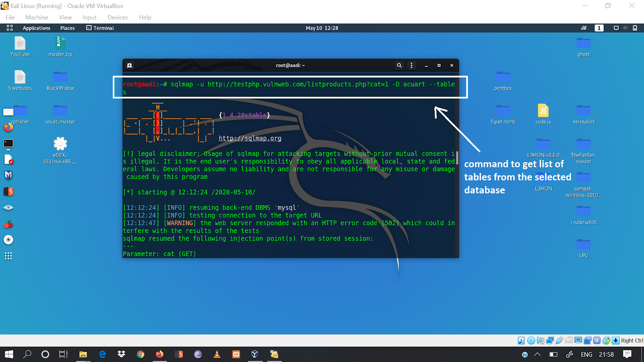Open the date and time calendar May 10 12:28
Viewport: 644px width, 362px height.
(322, 28)
